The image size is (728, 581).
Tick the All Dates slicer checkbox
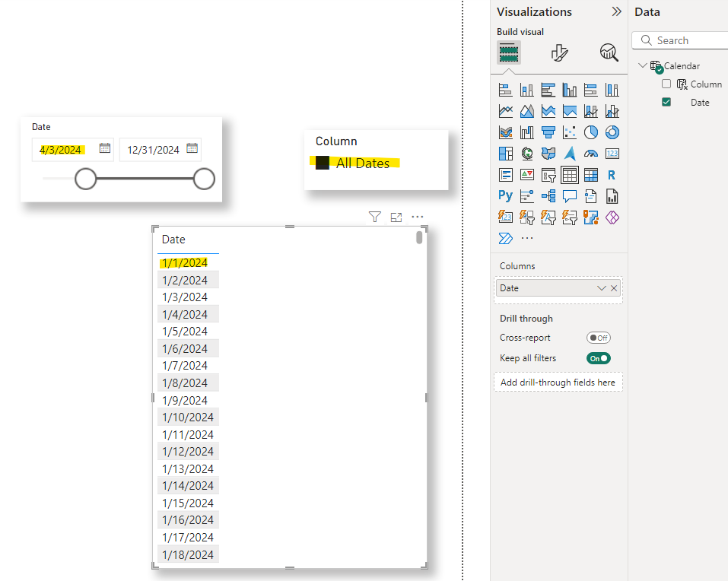click(323, 163)
